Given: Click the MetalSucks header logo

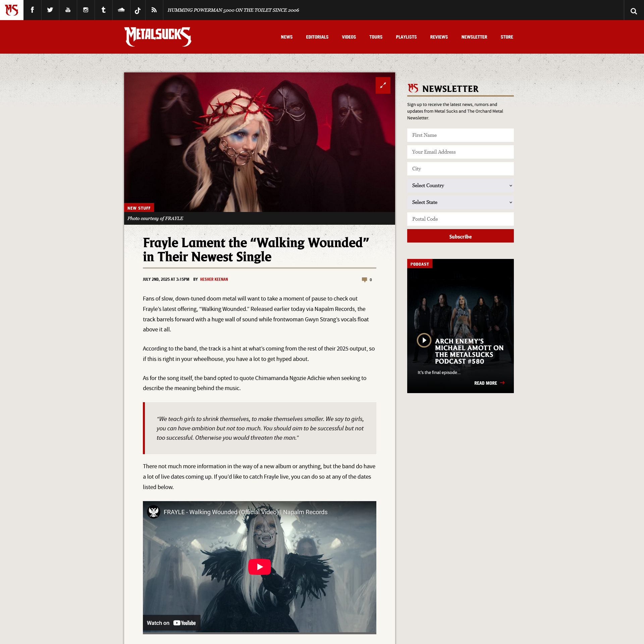Looking at the screenshot, I should coord(158,37).
